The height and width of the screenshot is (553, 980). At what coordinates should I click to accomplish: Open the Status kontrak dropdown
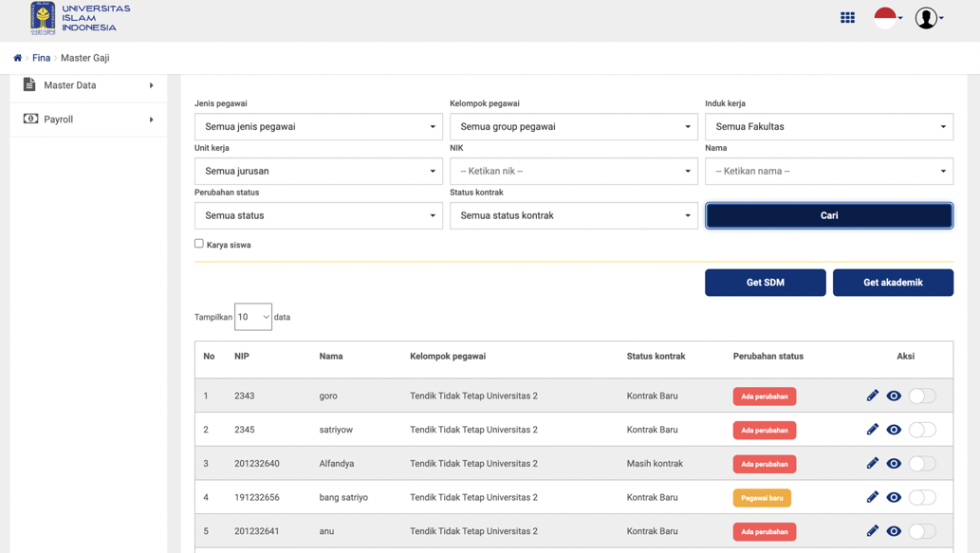coord(573,215)
